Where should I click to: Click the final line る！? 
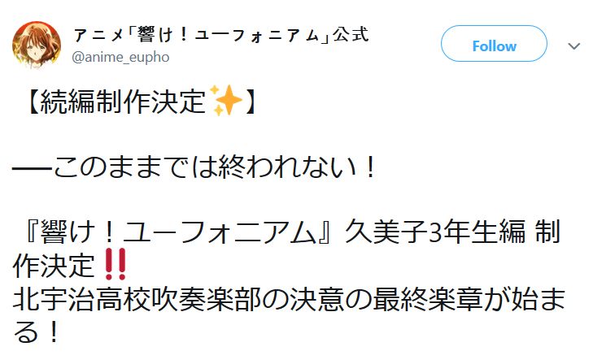tap(37, 331)
